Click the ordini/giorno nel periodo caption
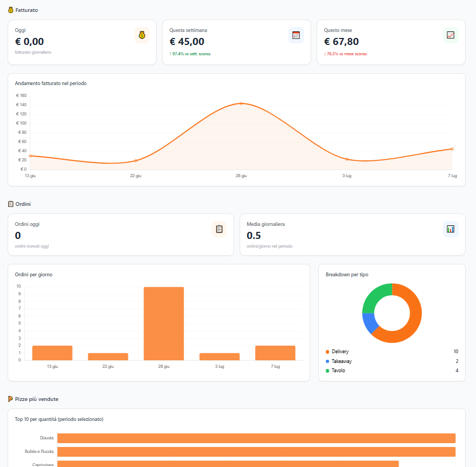Viewport: 476px width, 467px height. point(269,246)
